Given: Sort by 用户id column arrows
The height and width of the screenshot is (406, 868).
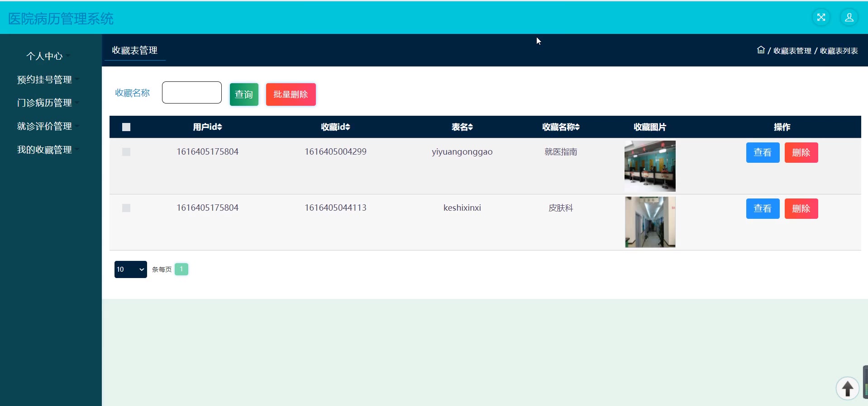Looking at the screenshot, I should click(219, 127).
